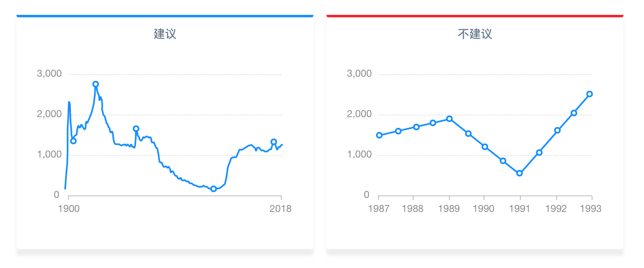
Task: Click the red top bar of right card
Action: (x=475, y=16)
